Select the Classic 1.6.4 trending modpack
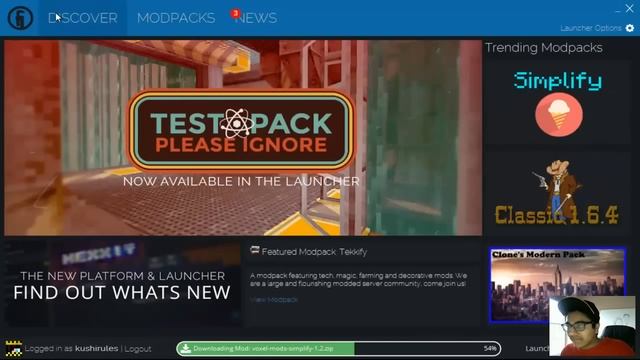640x360 pixels. tap(557, 192)
